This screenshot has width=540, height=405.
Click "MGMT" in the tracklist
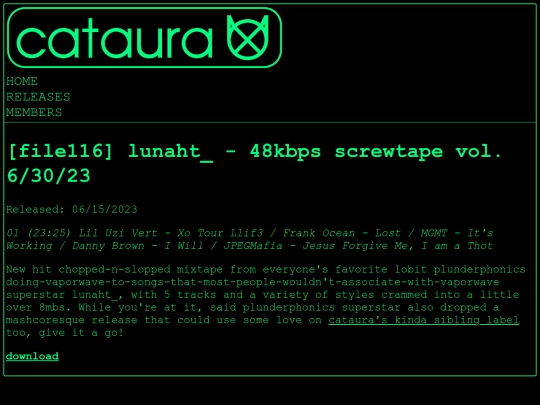tap(434, 233)
